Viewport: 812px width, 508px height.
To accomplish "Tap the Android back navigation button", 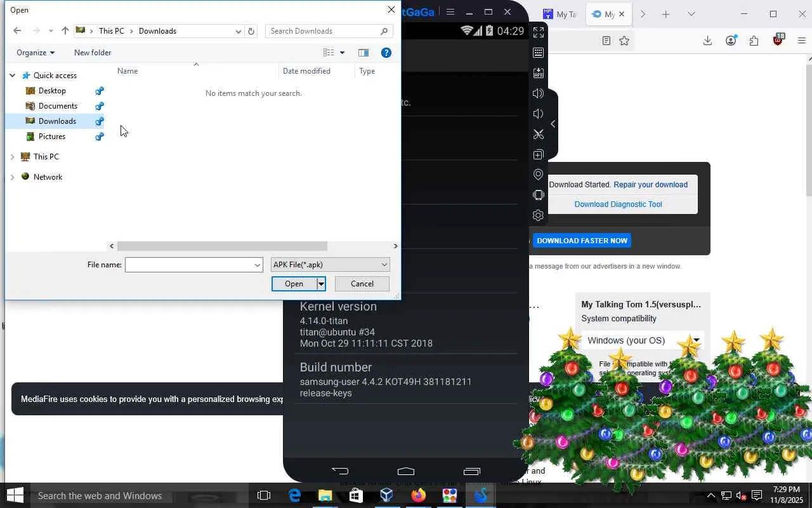I will coord(340,471).
